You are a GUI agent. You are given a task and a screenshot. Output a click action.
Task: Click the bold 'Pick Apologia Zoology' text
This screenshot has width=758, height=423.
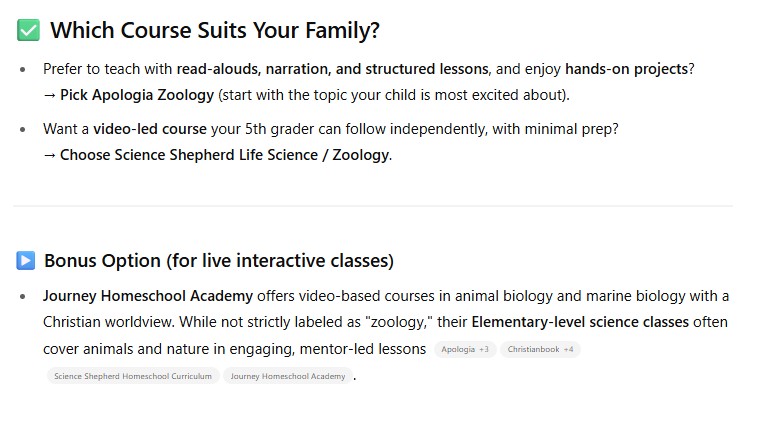pyautogui.click(x=137, y=95)
